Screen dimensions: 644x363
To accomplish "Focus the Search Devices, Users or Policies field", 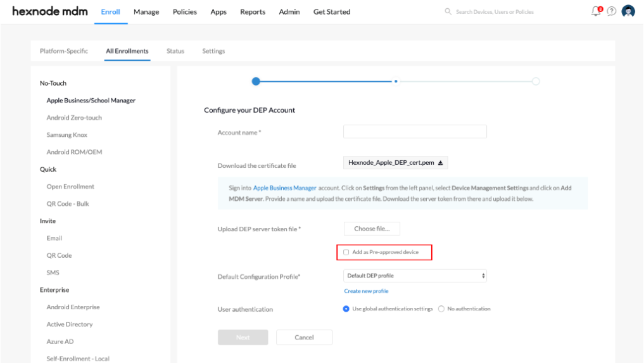I will click(495, 12).
